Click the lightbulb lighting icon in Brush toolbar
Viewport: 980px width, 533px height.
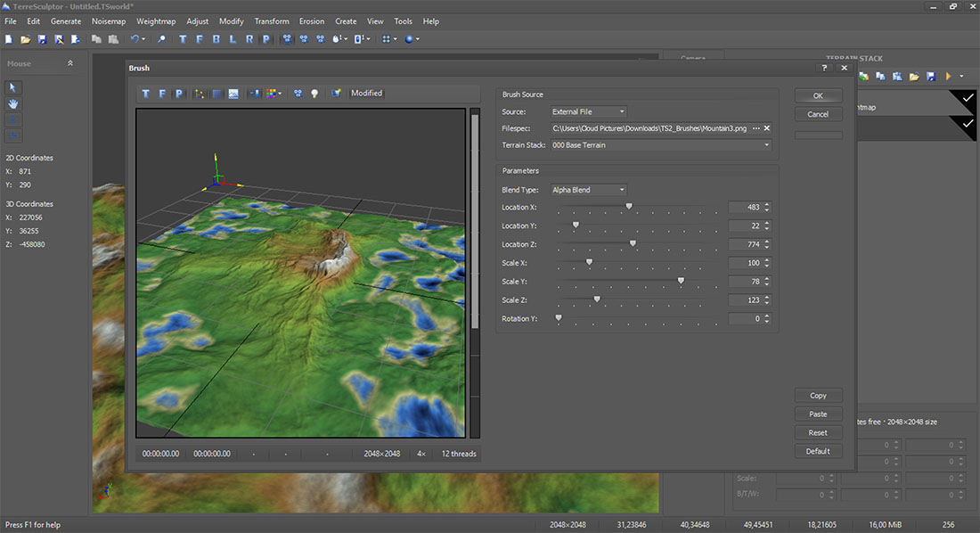point(314,94)
